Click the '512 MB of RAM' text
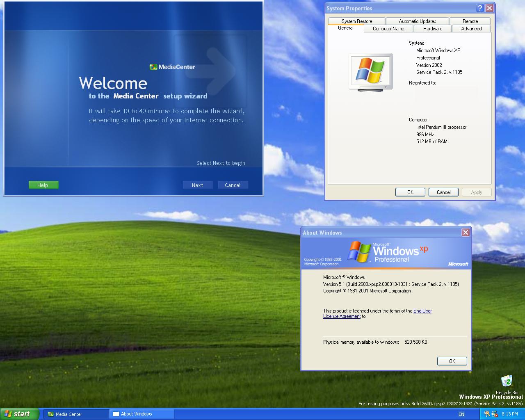The width and height of the screenshot is (525, 420). 432,142
